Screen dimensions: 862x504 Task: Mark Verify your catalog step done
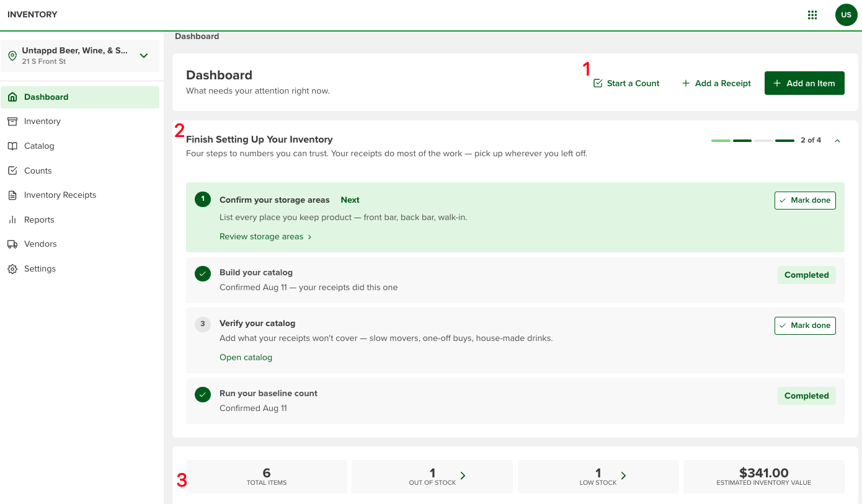click(805, 325)
